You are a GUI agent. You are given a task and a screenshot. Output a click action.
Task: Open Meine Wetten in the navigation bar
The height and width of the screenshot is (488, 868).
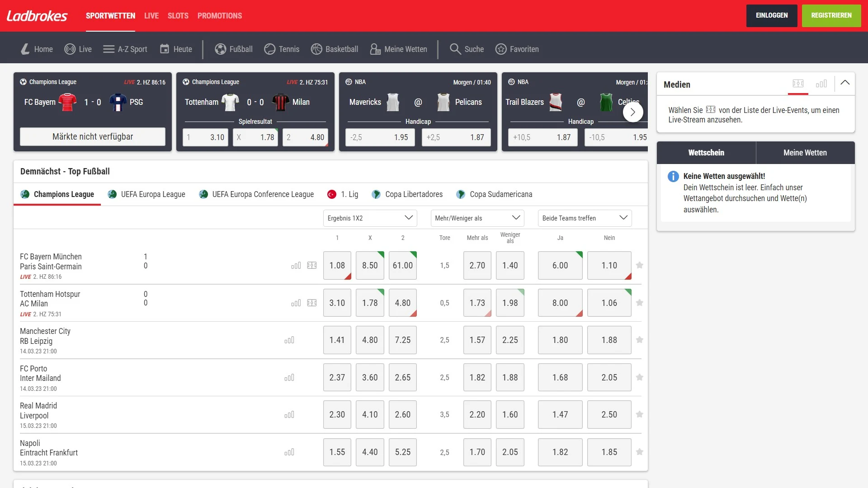coord(398,49)
